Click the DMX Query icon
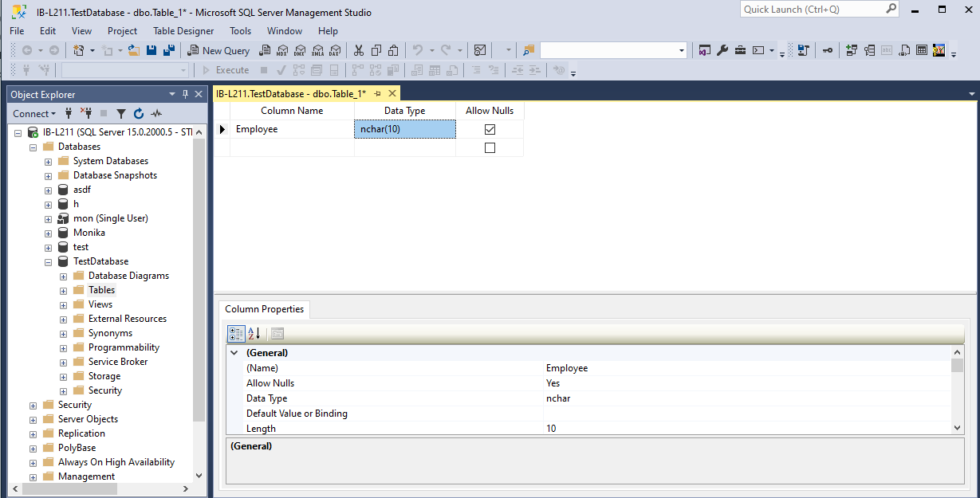The height and width of the screenshot is (498, 980). [x=300, y=50]
